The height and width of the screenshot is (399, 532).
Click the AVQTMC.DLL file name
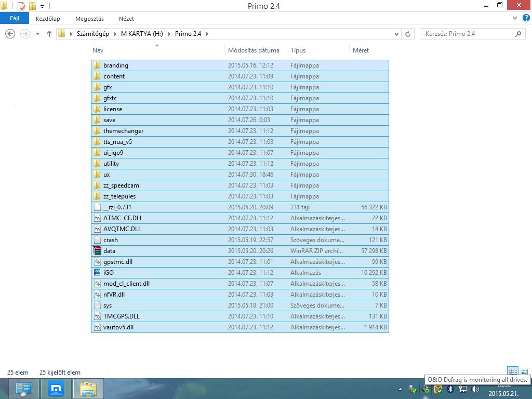(x=122, y=229)
